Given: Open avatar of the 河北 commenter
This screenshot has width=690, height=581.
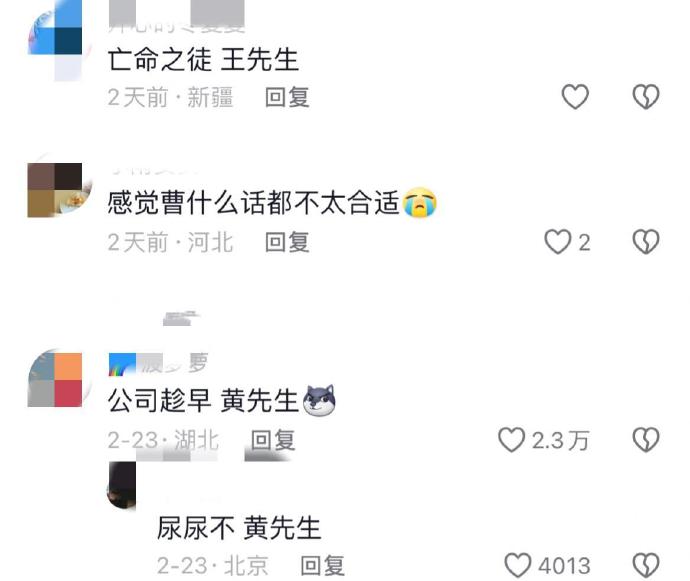Looking at the screenshot, I should click(55, 190).
